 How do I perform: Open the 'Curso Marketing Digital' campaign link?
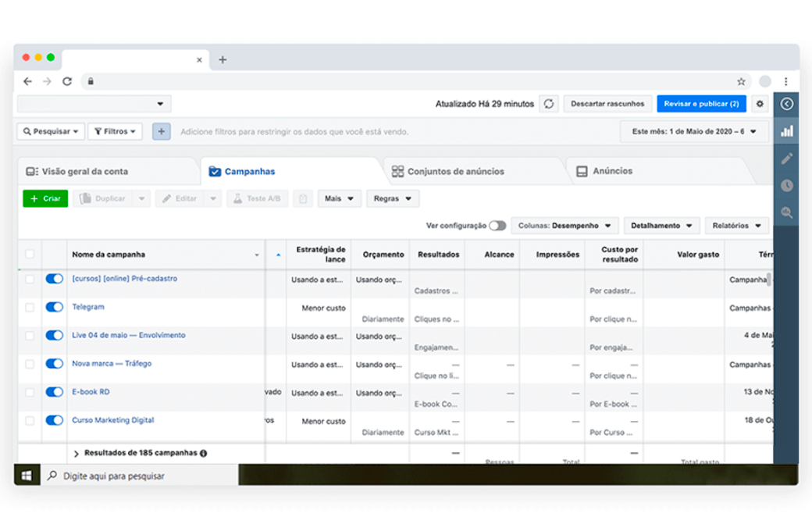[x=113, y=420]
